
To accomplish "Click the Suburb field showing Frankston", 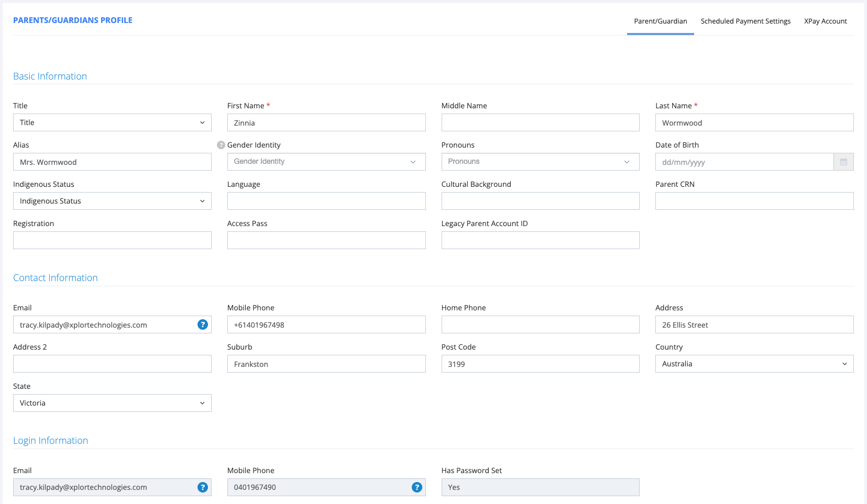I will [326, 364].
